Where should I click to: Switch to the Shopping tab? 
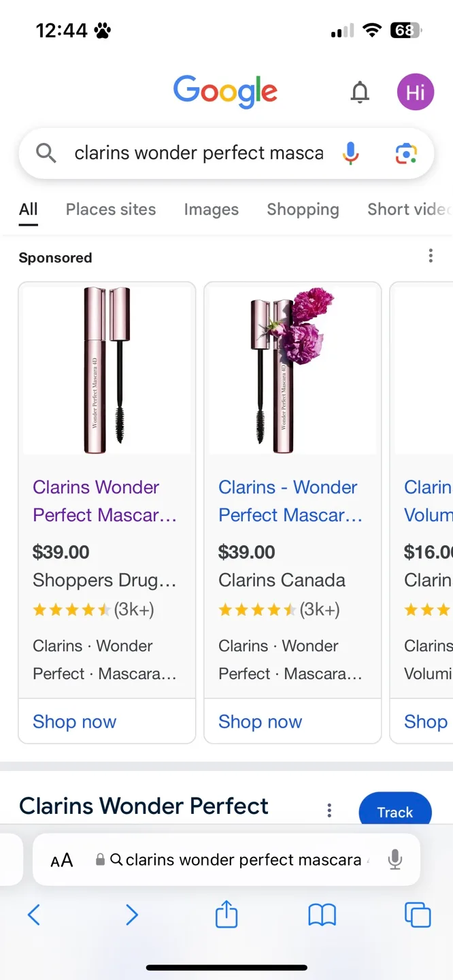pos(303,210)
